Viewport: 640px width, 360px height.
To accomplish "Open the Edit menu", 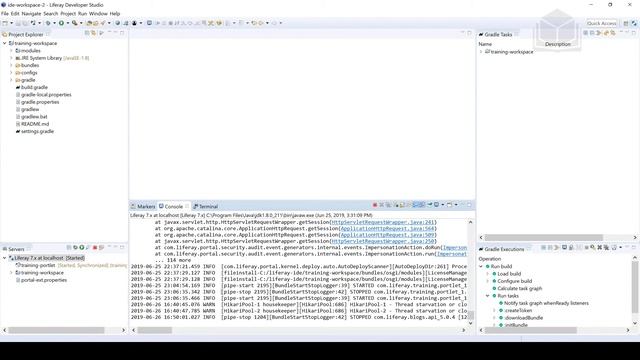I will tap(15, 13).
